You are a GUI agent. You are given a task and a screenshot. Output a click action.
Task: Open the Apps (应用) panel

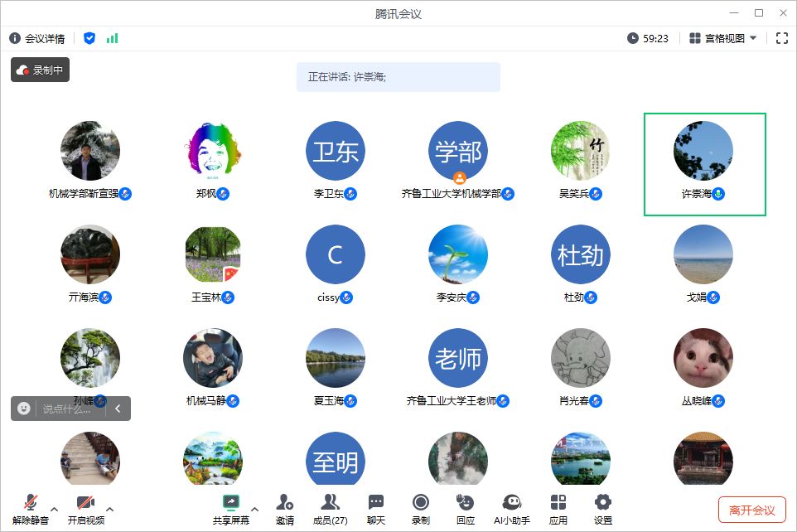click(558, 502)
